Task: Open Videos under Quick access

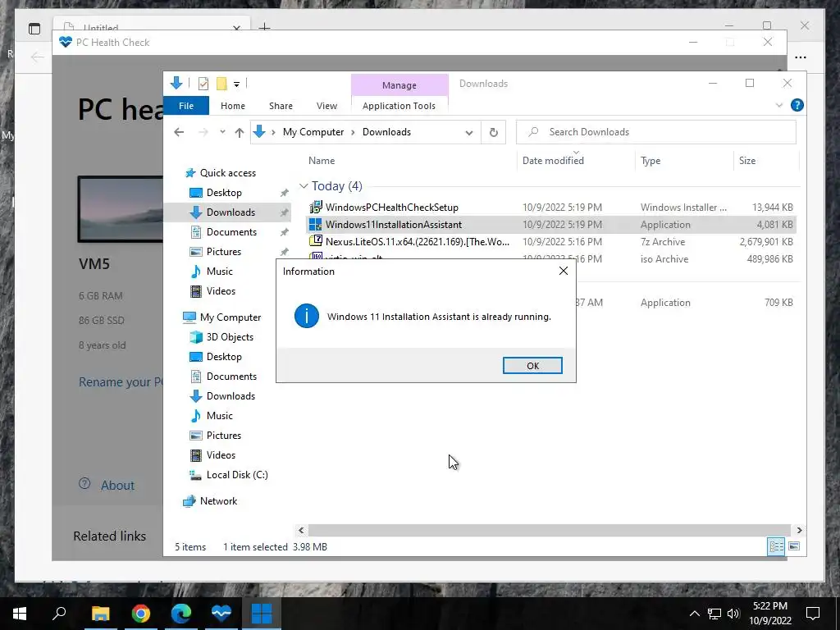Action: click(x=221, y=291)
